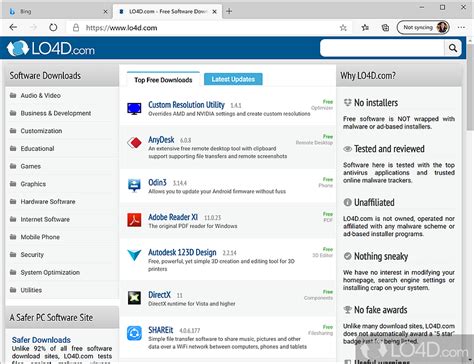474x364 pixels.
Task: Close the LO4D.com tab
Action: tap(215, 12)
